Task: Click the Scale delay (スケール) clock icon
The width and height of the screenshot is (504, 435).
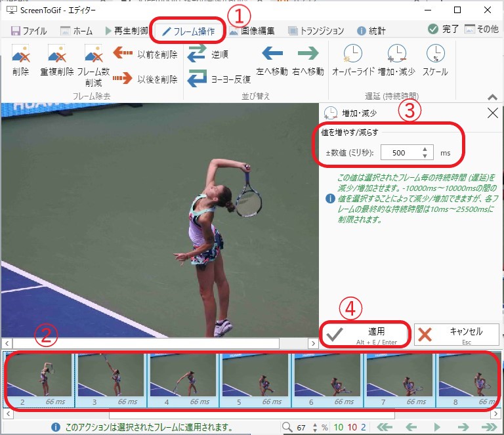Action: [x=435, y=53]
